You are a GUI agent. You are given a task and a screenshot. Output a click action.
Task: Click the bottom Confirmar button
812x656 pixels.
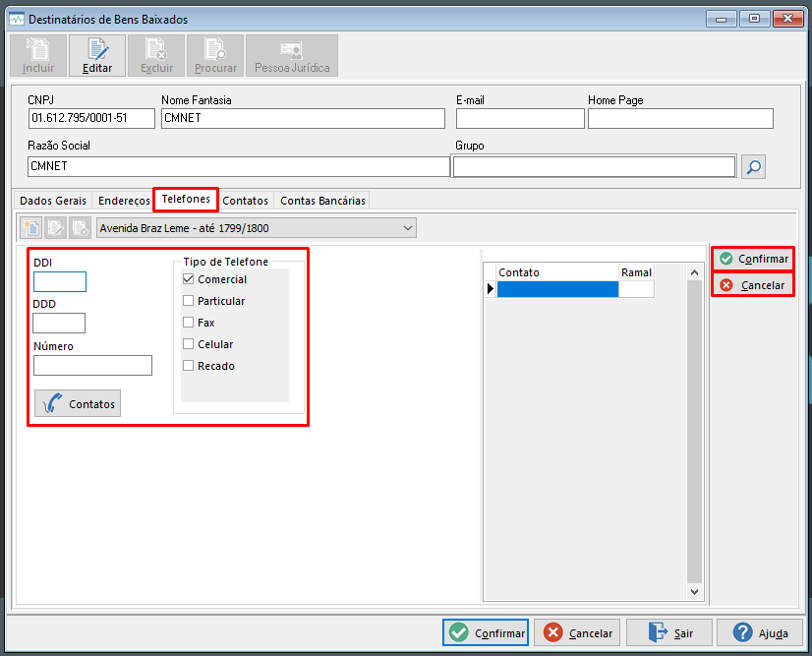(486, 632)
